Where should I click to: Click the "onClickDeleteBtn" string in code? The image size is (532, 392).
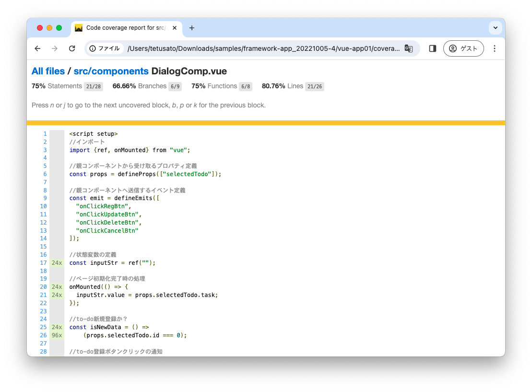[x=107, y=223]
